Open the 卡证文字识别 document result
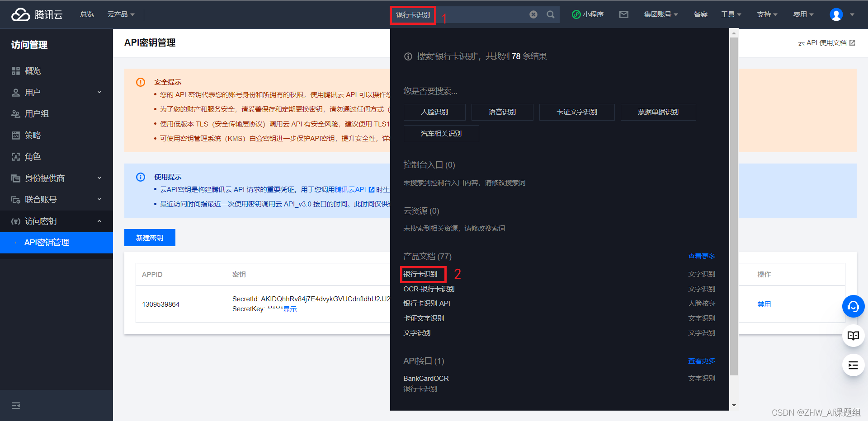Screen dimensions: 868x421 [x=424, y=318]
